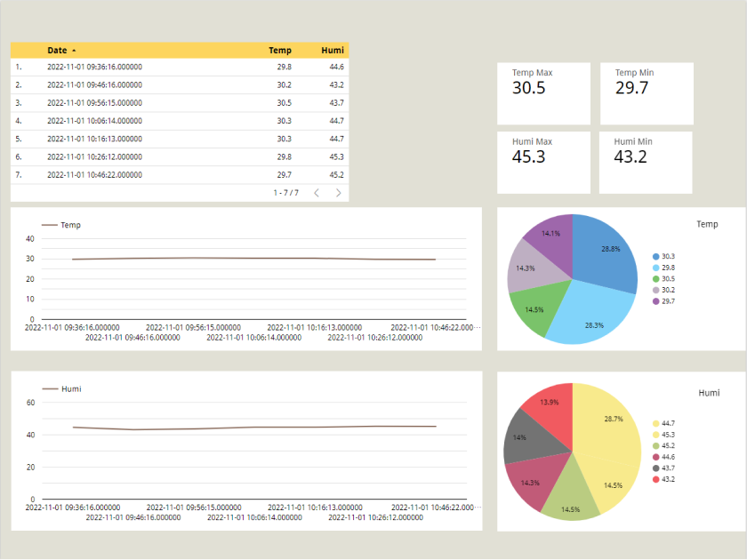
Task: Sort table by Humi column header
Action: 333,51
